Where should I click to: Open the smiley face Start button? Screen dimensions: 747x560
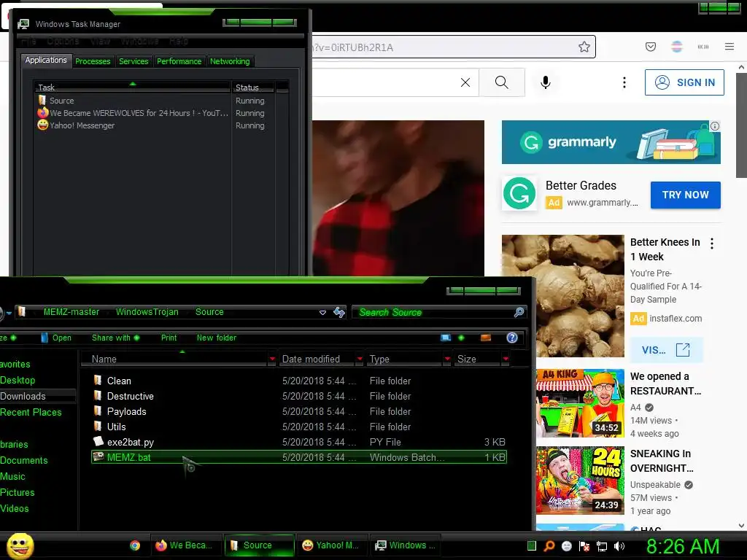[x=20, y=545]
